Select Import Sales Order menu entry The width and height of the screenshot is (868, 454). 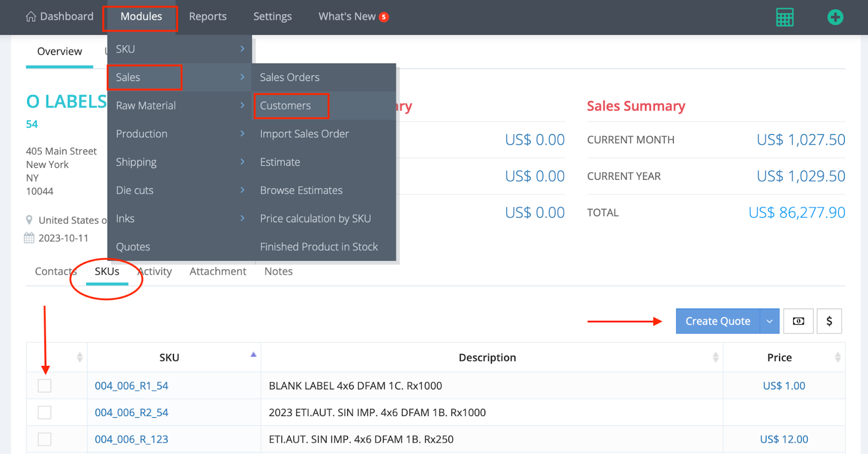[304, 134]
